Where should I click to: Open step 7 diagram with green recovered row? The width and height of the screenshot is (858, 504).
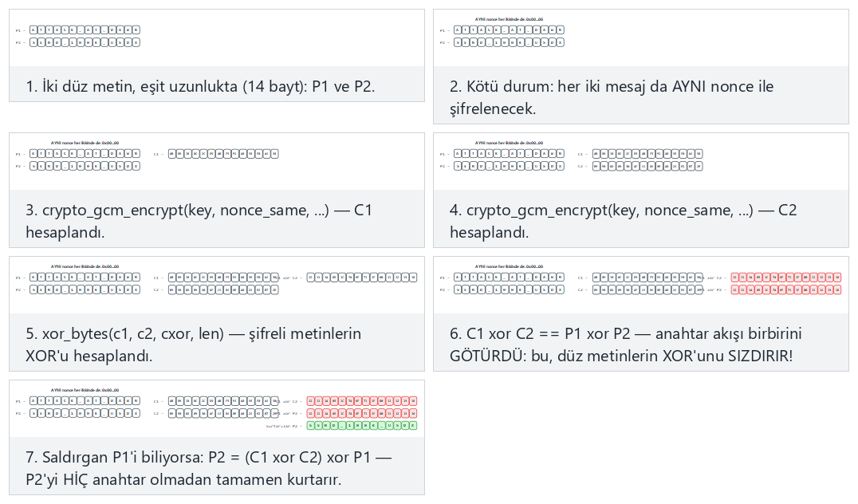click(x=217, y=409)
